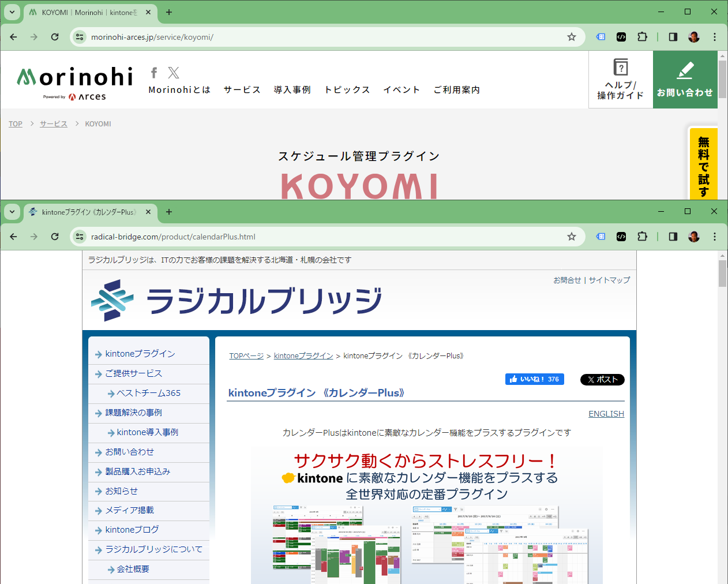Image resolution: width=728 pixels, height=584 pixels.
Task: Open extensions puzzle icon in カレンダーPlus window
Action: (x=642, y=237)
